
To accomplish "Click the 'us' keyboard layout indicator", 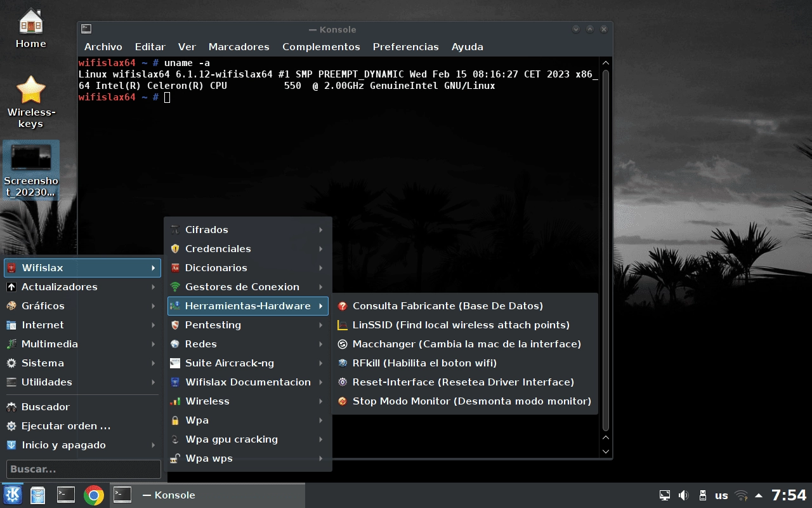I will coord(721,495).
